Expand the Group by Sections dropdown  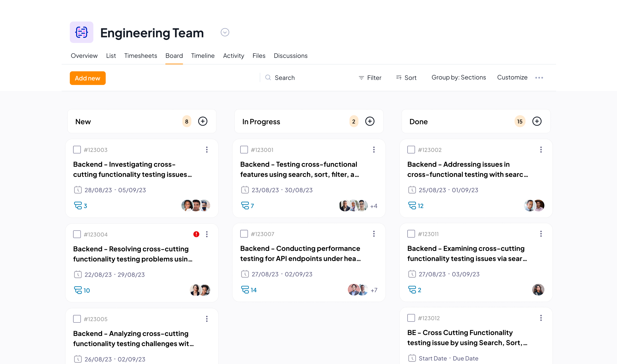tap(458, 77)
